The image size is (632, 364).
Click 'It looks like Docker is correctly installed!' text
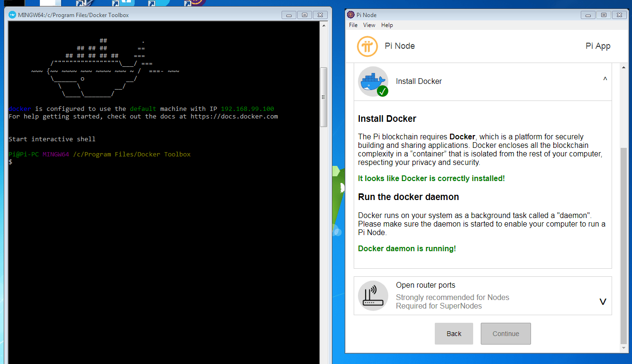coord(431,178)
